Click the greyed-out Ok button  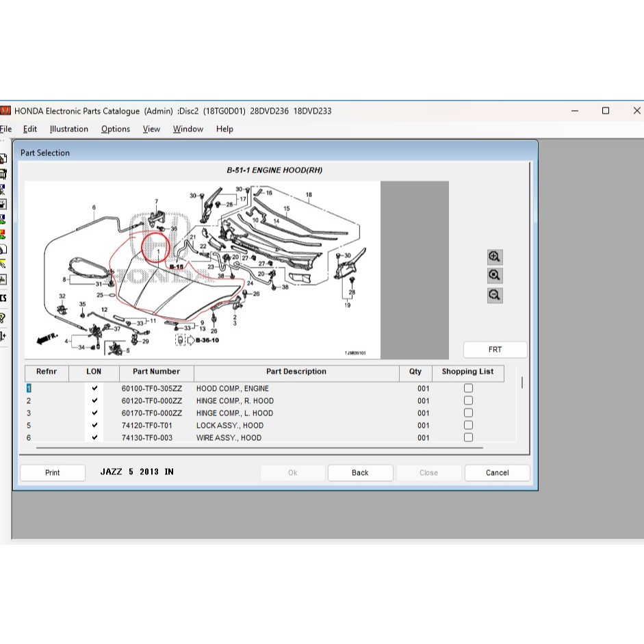pos(292,473)
